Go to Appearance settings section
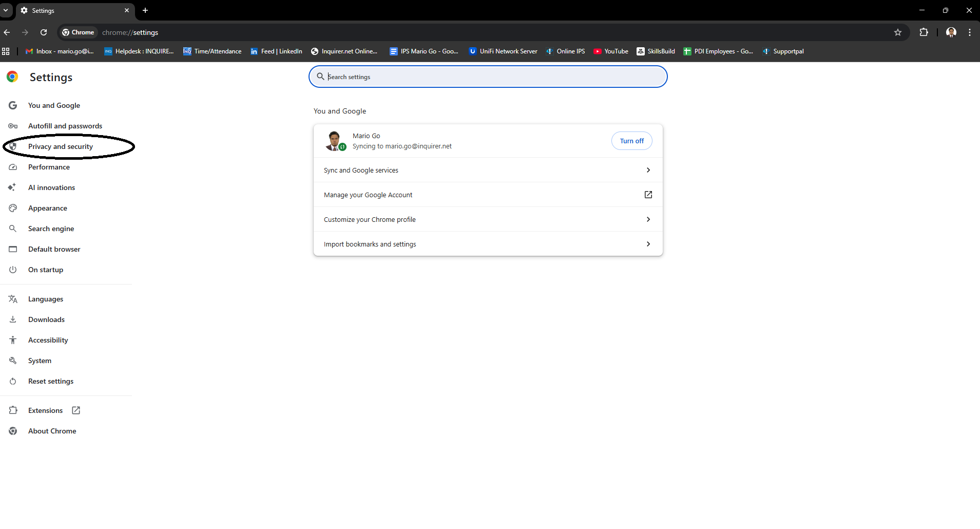 [x=48, y=208]
